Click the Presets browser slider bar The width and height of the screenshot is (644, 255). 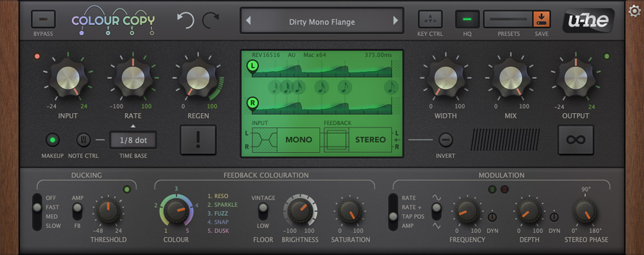(x=508, y=20)
